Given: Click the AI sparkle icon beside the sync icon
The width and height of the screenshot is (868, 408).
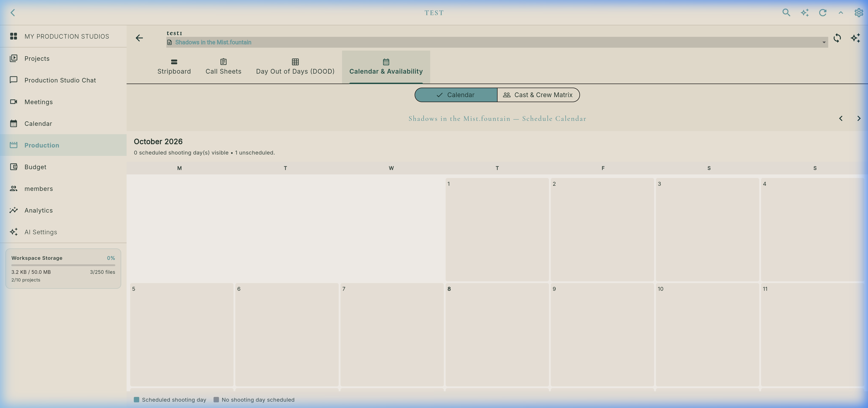Looking at the screenshot, I should point(855,38).
